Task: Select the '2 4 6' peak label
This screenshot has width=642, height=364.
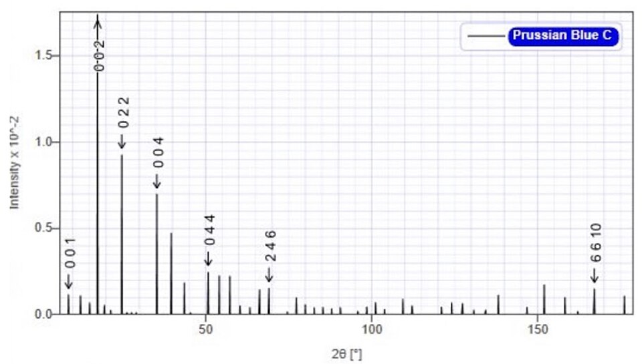Action: 271,246
